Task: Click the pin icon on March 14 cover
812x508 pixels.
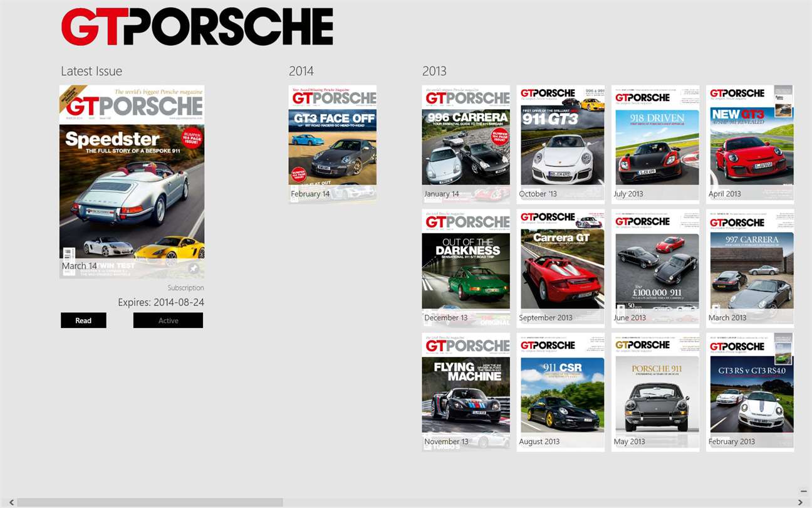Action: point(194,268)
